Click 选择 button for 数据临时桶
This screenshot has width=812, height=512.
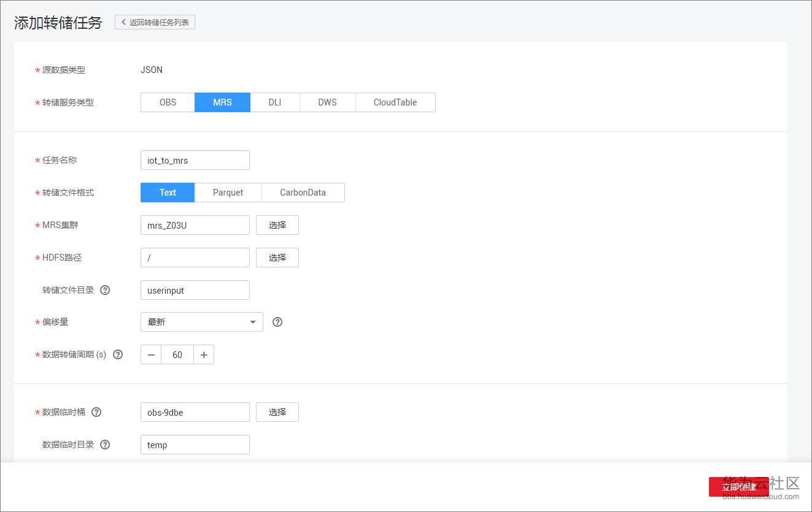(x=277, y=412)
